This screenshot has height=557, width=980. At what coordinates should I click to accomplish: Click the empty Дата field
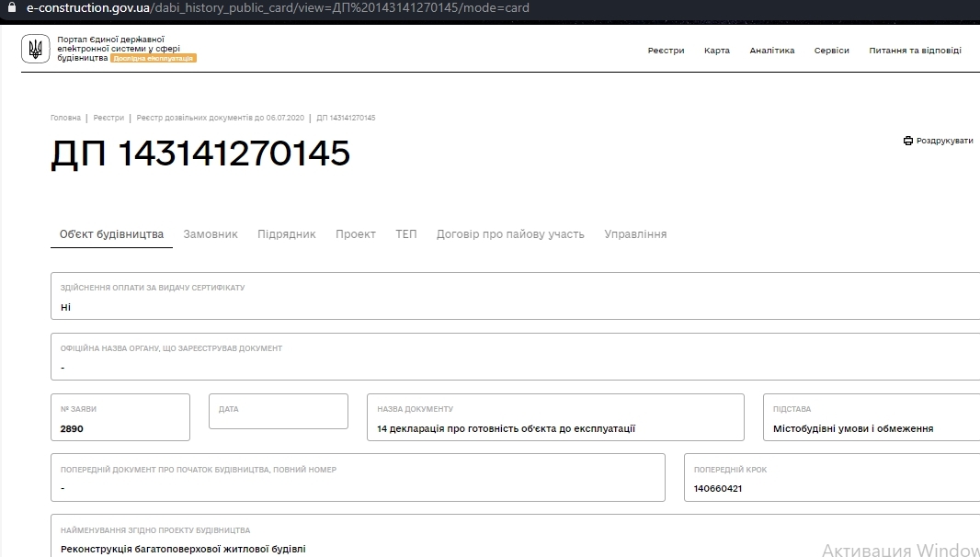click(x=279, y=412)
